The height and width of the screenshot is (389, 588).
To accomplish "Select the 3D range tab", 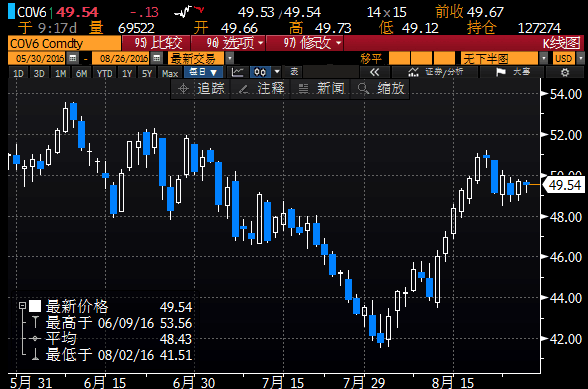I will [39, 73].
